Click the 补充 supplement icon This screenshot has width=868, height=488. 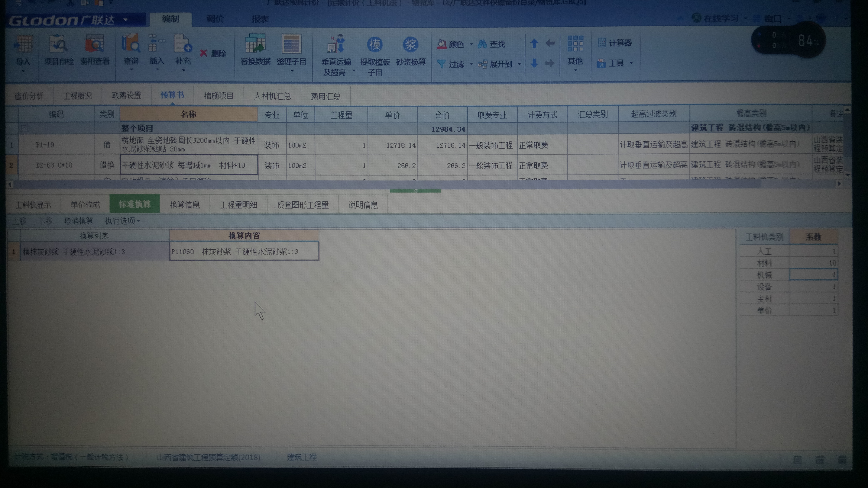pyautogui.click(x=183, y=44)
